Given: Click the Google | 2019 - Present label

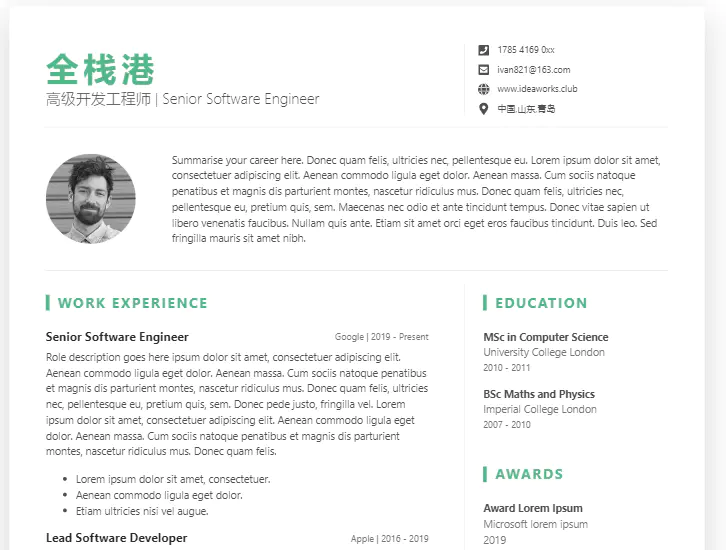Looking at the screenshot, I should 381,338.
